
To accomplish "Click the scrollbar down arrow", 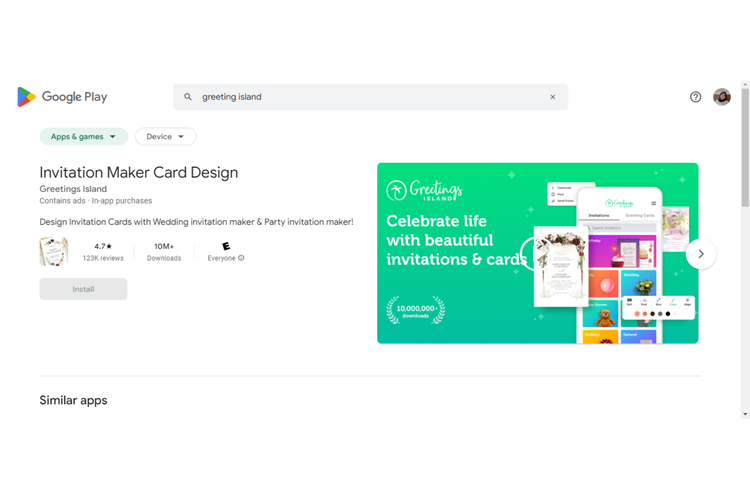I will pos(744,413).
